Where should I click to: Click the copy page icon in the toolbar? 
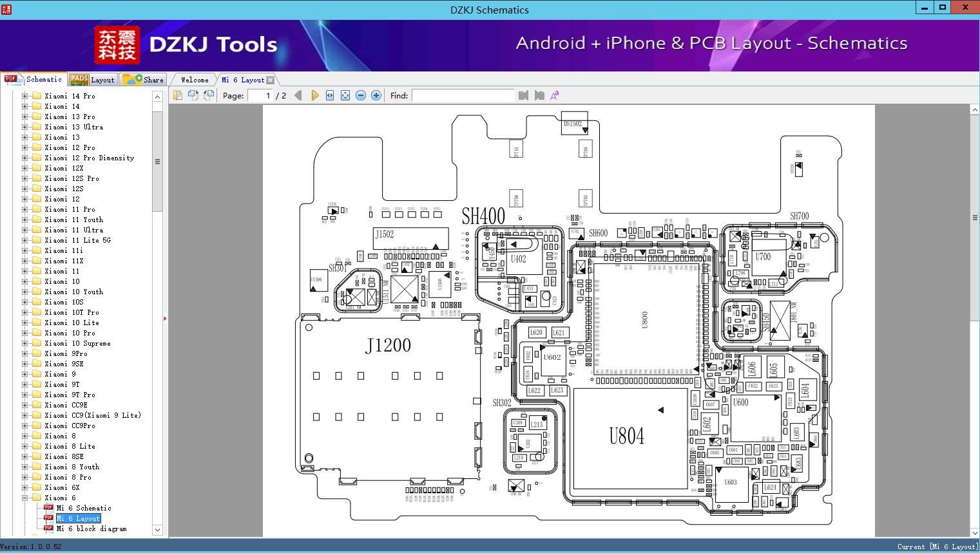178,95
